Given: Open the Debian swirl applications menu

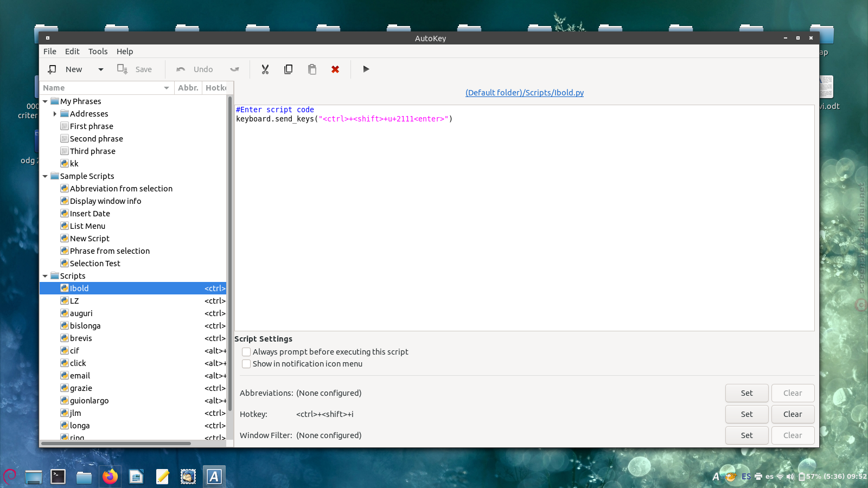Looking at the screenshot, I should click(10, 476).
